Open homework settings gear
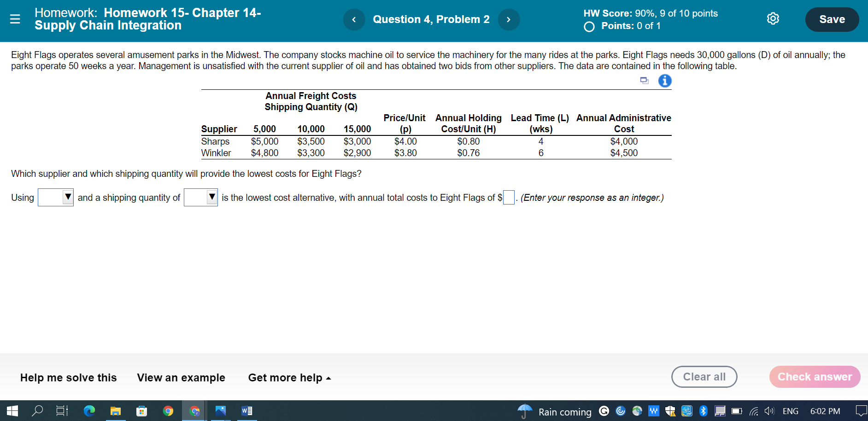Screen dimensions: 868x421 point(773,18)
